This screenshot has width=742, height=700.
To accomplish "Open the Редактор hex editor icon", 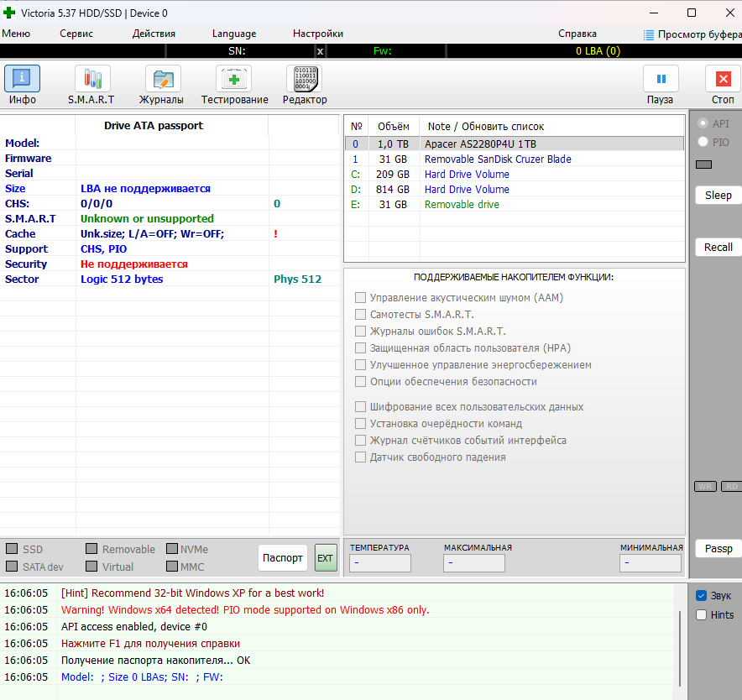I will pyautogui.click(x=304, y=80).
